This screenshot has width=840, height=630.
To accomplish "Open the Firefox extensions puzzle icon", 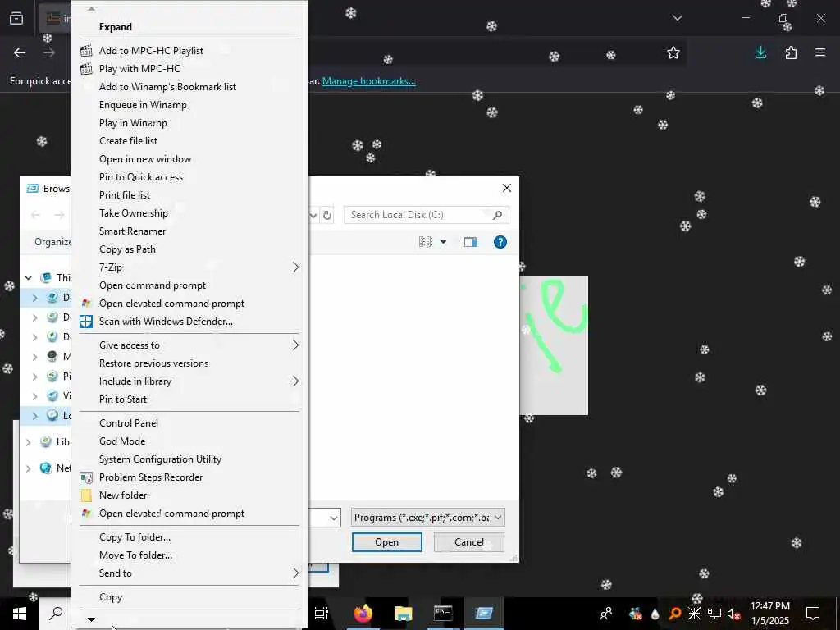I will (791, 52).
